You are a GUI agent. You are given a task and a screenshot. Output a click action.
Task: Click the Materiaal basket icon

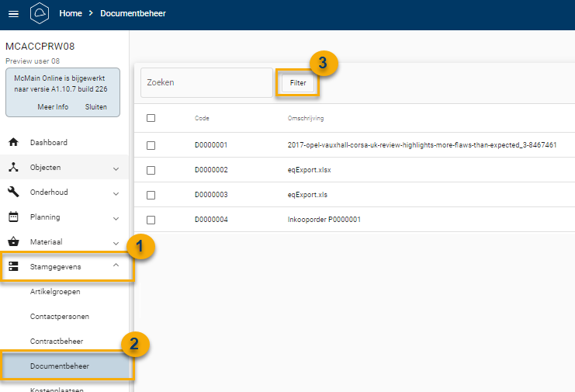(13, 242)
